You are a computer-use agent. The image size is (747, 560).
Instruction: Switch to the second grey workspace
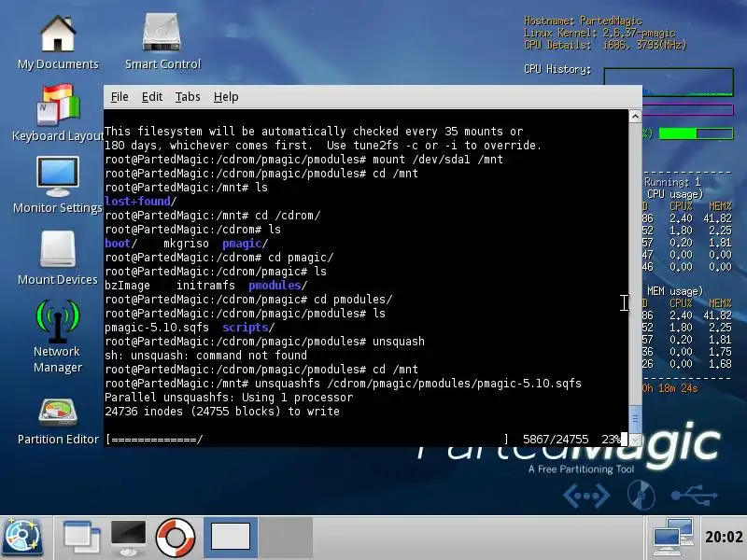pos(286,538)
